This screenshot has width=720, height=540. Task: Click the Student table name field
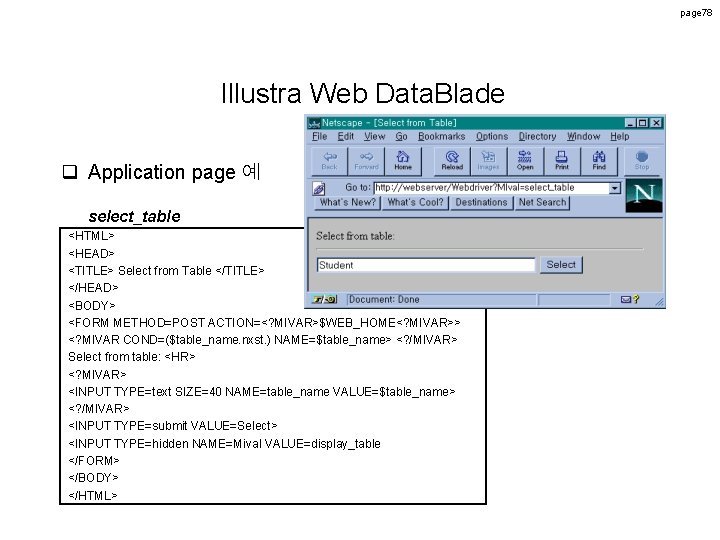point(426,265)
